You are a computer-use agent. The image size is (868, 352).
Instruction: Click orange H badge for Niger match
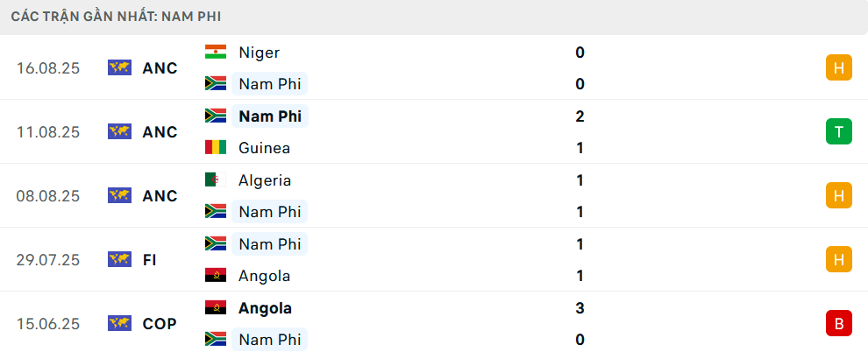[838, 68]
